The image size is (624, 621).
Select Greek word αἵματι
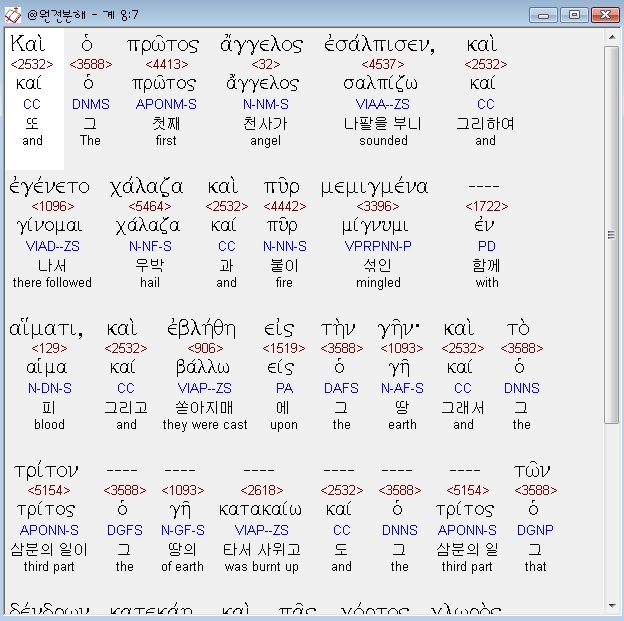point(46,329)
